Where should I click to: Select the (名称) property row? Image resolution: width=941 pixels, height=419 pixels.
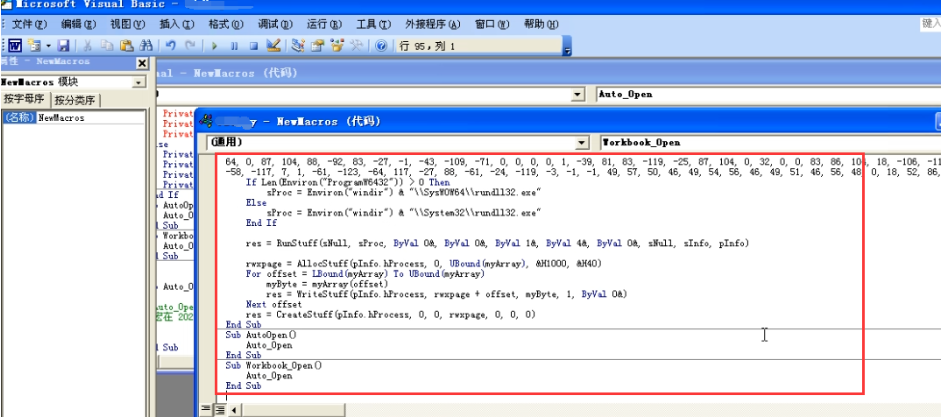tap(20, 118)
